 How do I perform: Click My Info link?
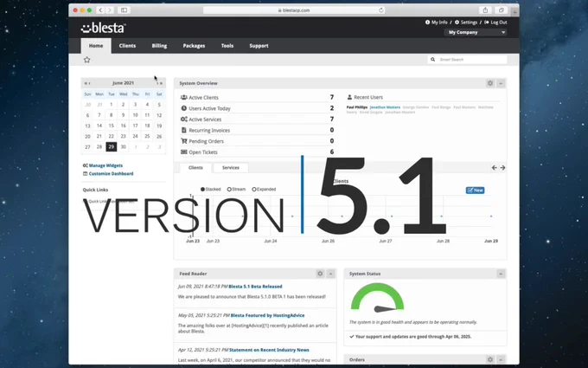pos(436,23)
